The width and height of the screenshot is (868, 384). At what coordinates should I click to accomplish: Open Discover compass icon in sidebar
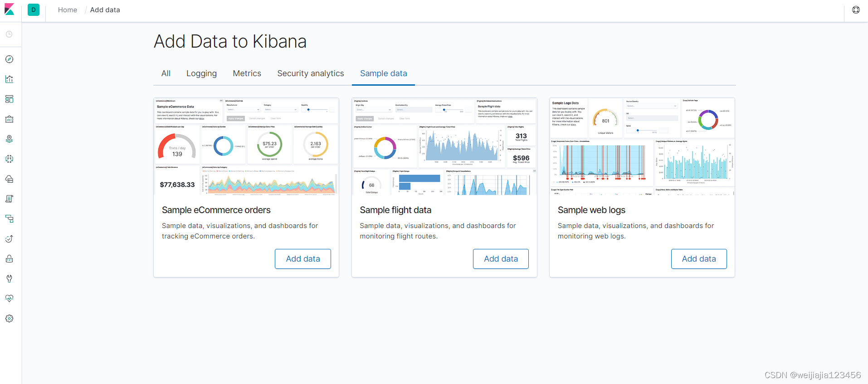9,59
